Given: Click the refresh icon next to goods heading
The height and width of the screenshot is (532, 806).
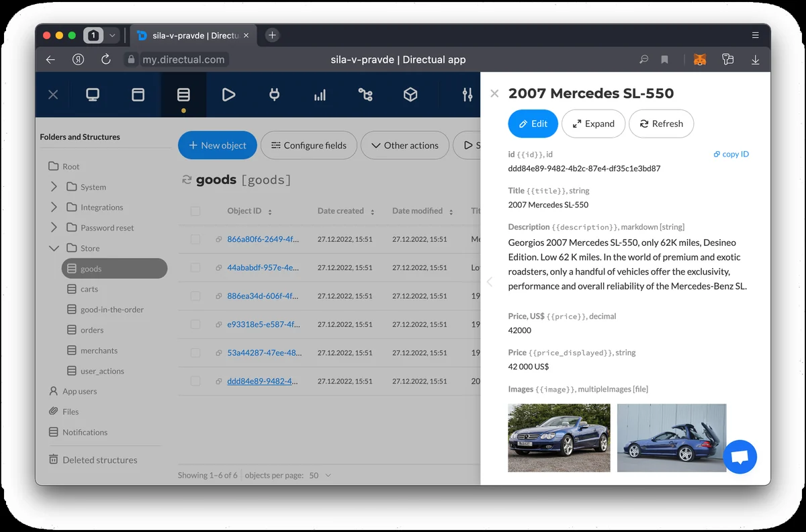Looking at the screenshot, I should point(187,180).
